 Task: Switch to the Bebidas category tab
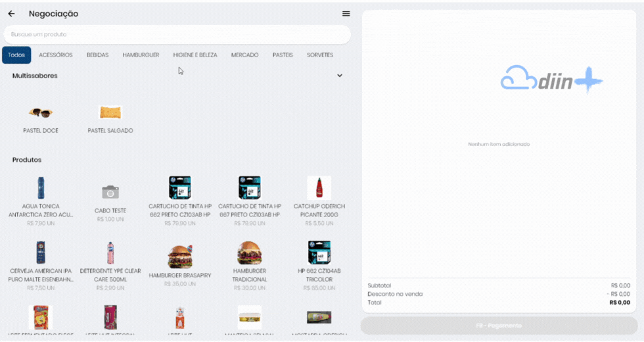[x=97, y=55]
